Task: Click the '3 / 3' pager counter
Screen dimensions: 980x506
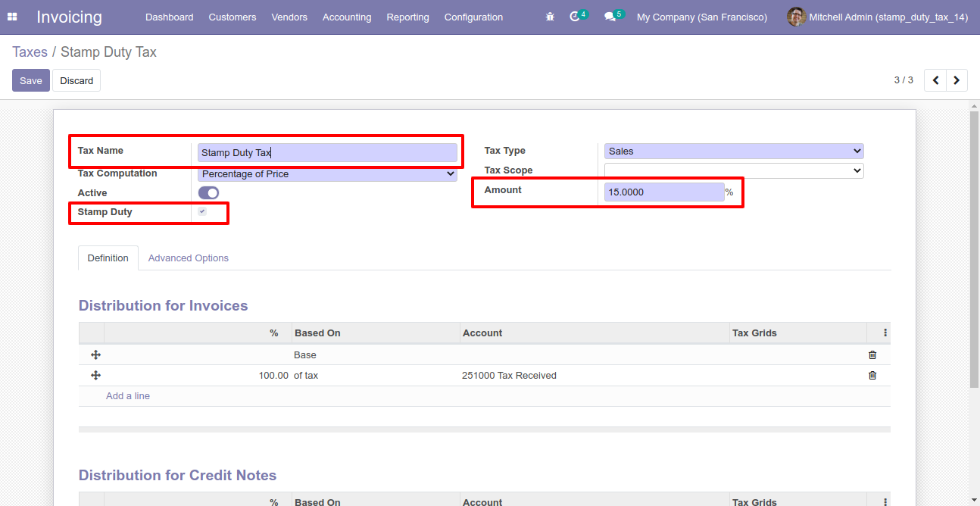Action: point(904,80)
